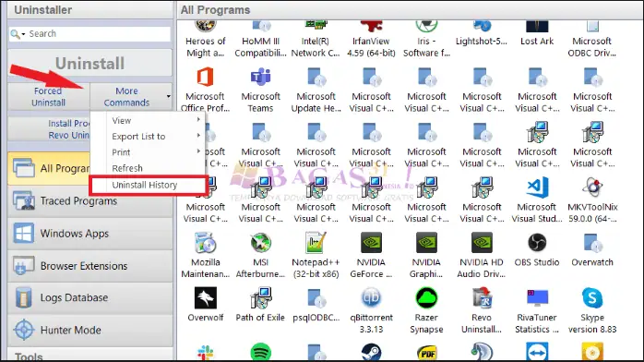Select the Lightshot-5 program entry
Image resolution: width=644 pixels, height=362 pixels.
pyautogui.click(x=482, y=33)
